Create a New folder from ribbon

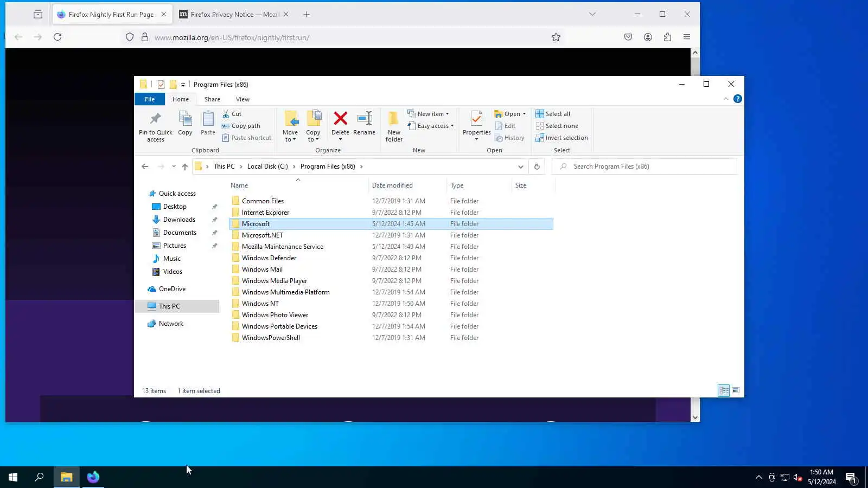[x=394, y=126]
